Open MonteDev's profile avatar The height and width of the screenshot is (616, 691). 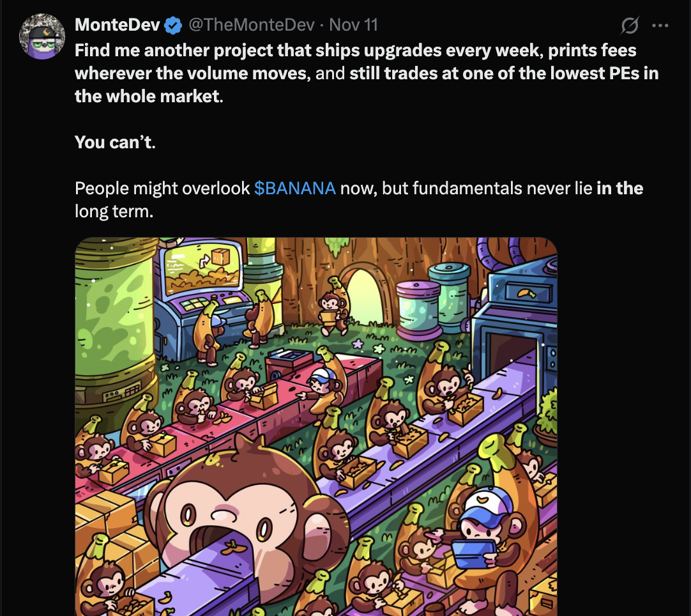[x=42, y=36]
